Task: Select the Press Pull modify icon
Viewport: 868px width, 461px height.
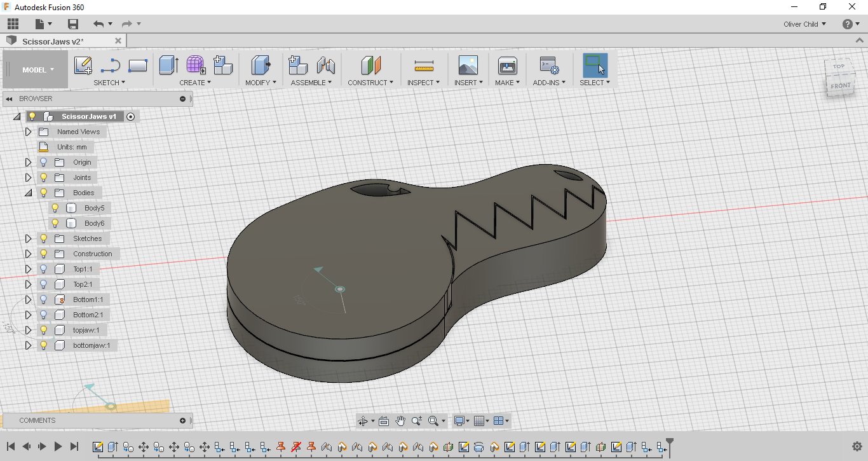Action: point(261,65)
